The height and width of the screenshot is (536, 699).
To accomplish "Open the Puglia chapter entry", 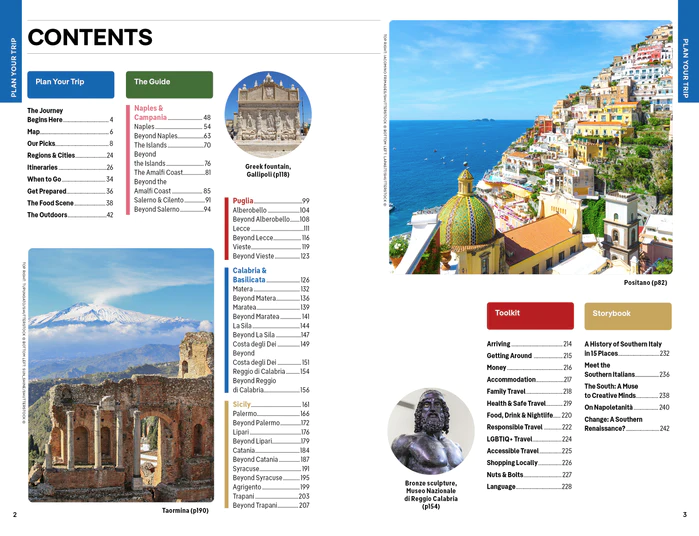I will pos(245,201).
